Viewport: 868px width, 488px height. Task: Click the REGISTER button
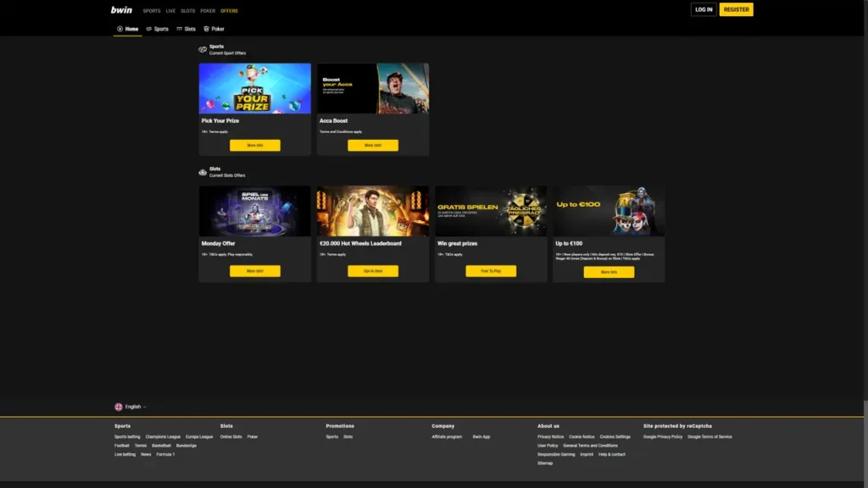(737, 9)
